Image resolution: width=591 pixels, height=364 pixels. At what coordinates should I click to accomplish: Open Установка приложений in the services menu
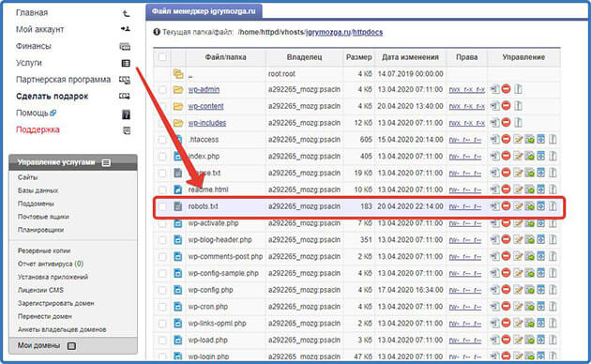[53, 277]
